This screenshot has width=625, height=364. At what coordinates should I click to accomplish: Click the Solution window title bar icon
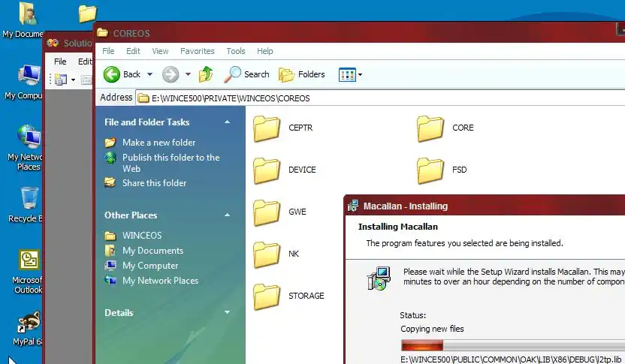click(x=53, y=43)
